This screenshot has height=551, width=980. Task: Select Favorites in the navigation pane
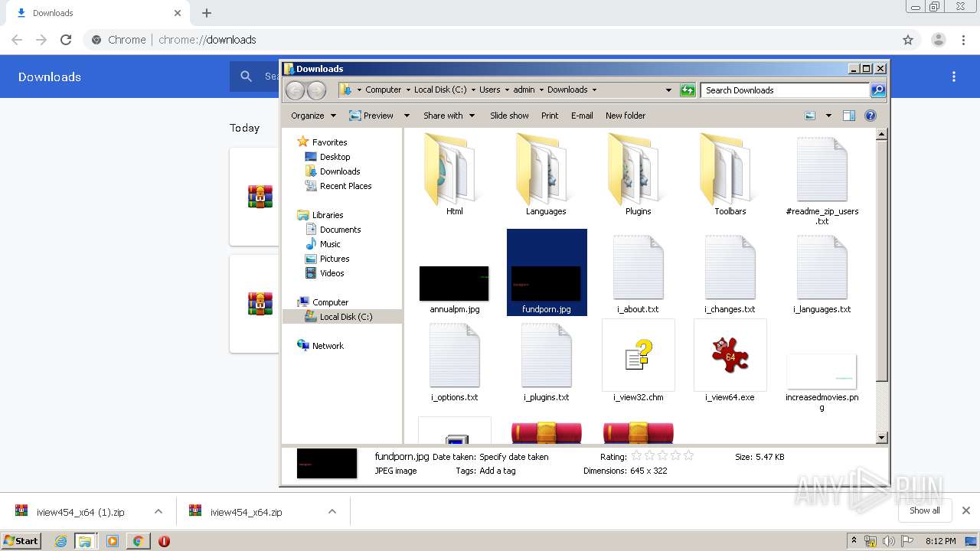pyautogui.click(x=329, y=142)
